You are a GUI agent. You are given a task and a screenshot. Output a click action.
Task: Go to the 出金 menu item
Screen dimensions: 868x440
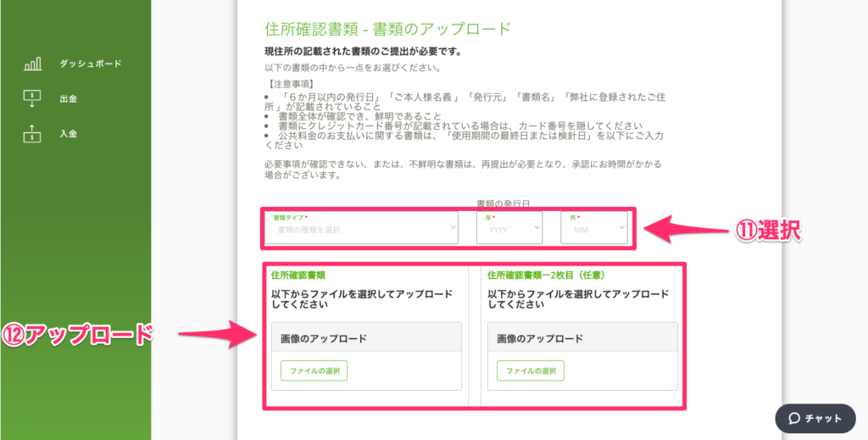pos(69,98)
